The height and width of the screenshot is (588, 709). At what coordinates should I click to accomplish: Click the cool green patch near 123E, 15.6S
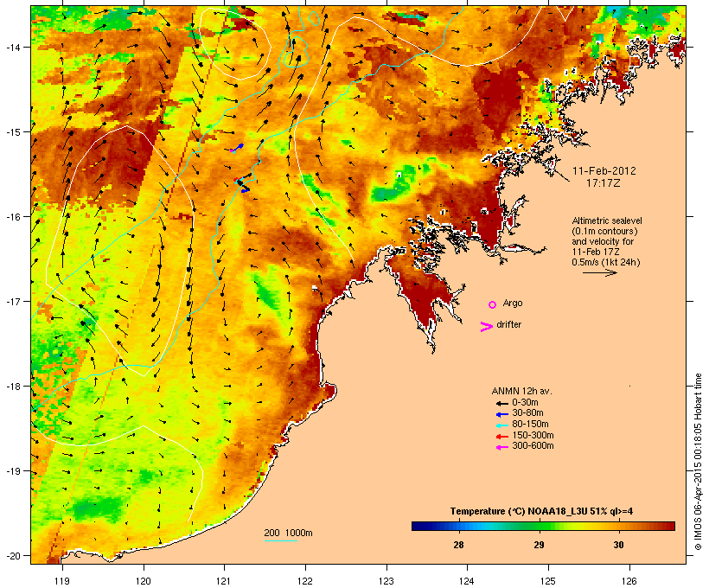(394, 184)
